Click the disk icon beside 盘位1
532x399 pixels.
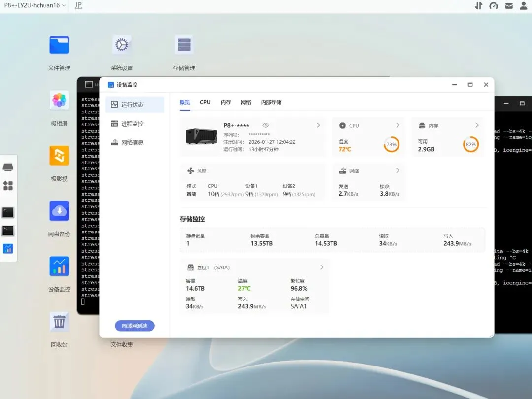pyautogui.click(x=190, y=267)
